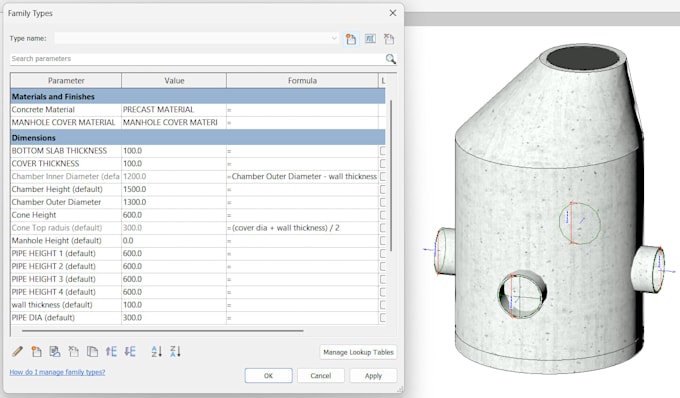This screenshot has width=680, height=398.
Task: Click the horizontal scrollbar under the table
Action: click(163, 331)
